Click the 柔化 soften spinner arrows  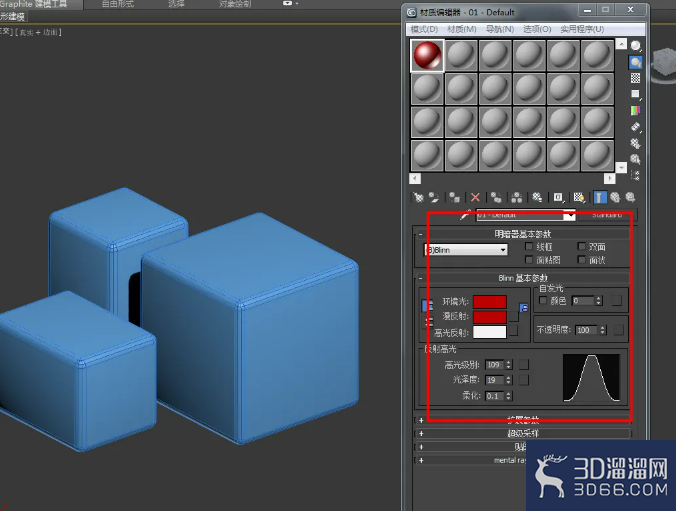point(509,395)
